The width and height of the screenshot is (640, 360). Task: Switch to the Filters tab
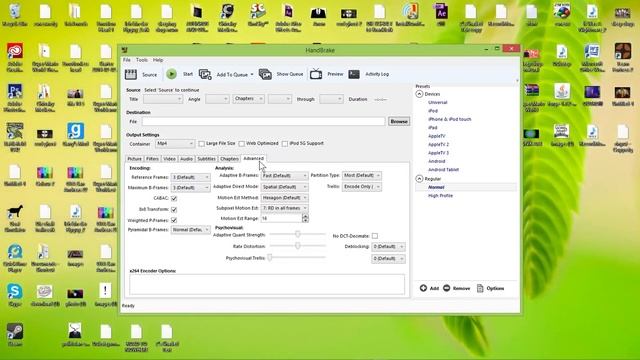tap(152, 159)
